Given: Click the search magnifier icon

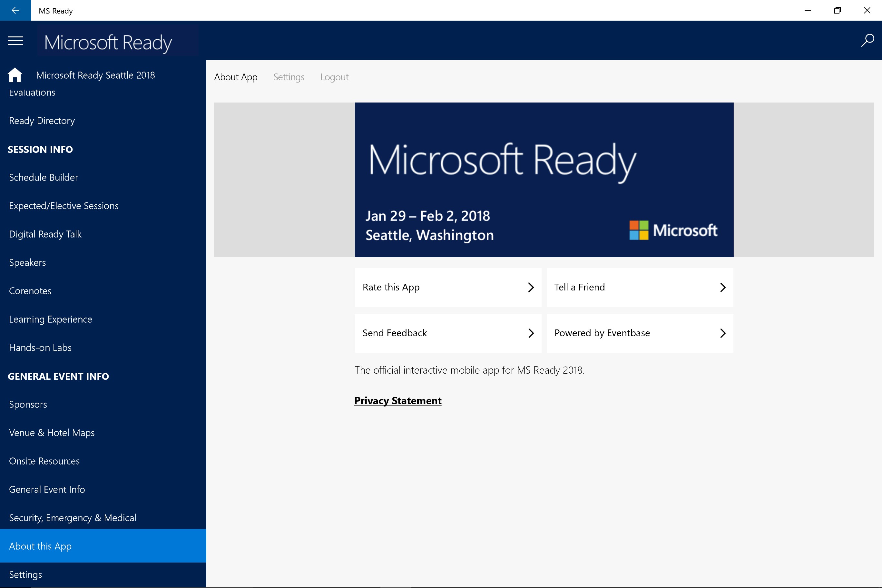Looking at the screenshot, I should tap(867, 40).
